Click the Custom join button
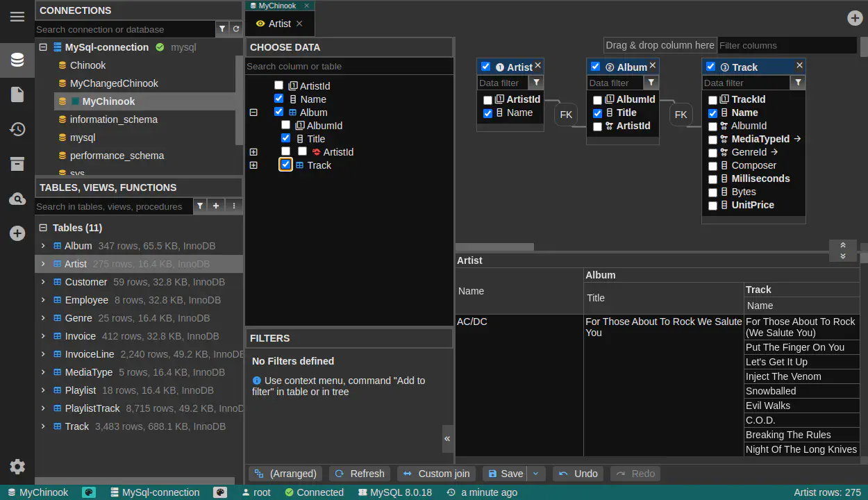This screenshot has height=500, width=868. (436, 474)
